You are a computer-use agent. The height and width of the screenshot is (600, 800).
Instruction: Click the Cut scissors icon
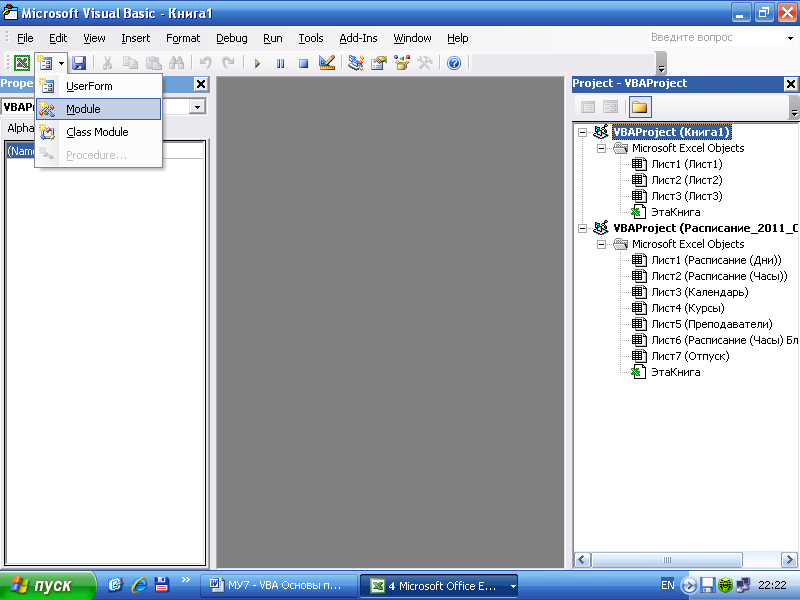point(107,63)
